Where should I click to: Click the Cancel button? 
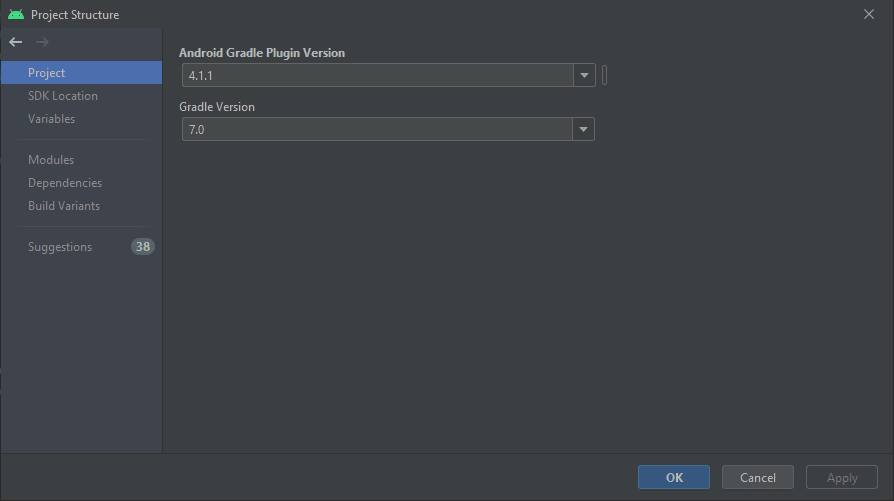coord(758,478)
